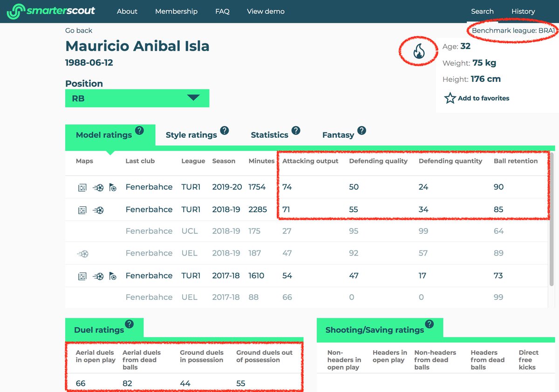
Task: Go to the Search page
Action: tap(482, 11)
